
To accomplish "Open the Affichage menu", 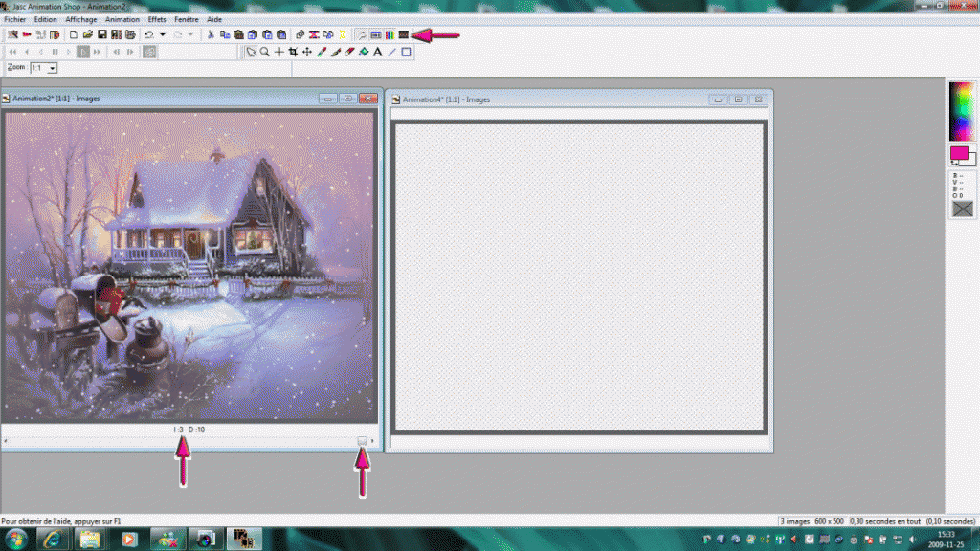I will [81, 19].
